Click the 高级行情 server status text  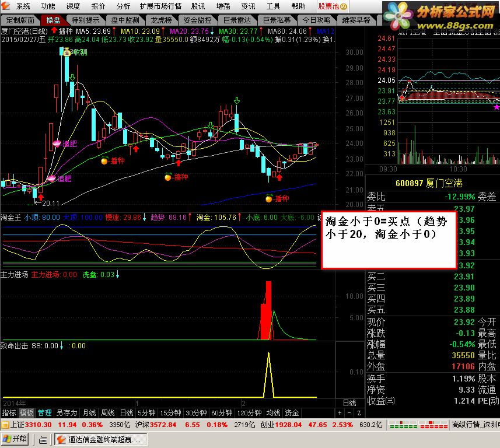pyautogui.click(x=475, y=425)
